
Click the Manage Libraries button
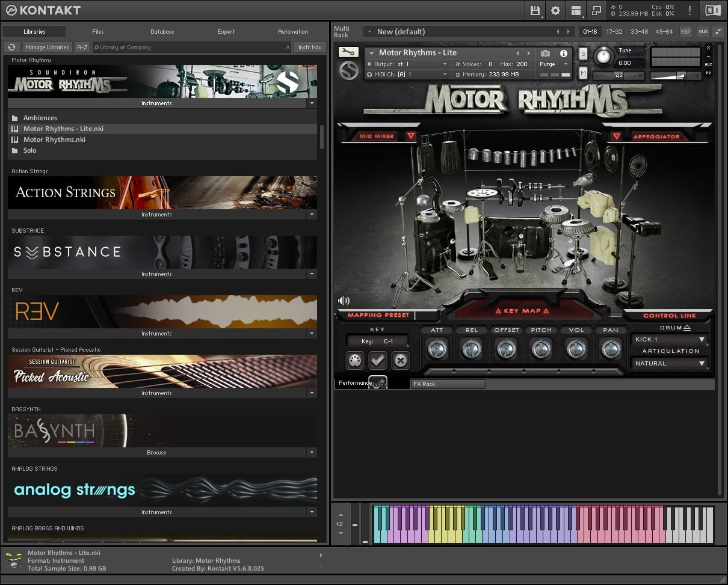point(48,47)
